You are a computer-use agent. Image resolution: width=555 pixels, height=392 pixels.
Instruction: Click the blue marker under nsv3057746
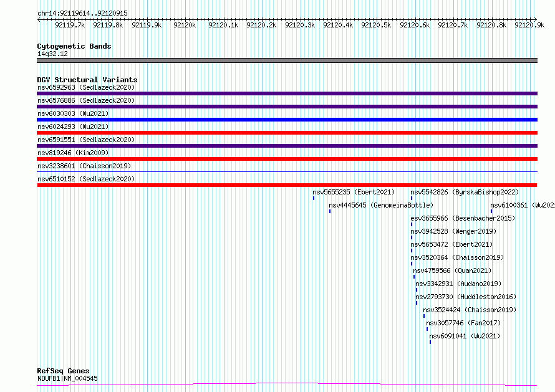tap(427, 329)
